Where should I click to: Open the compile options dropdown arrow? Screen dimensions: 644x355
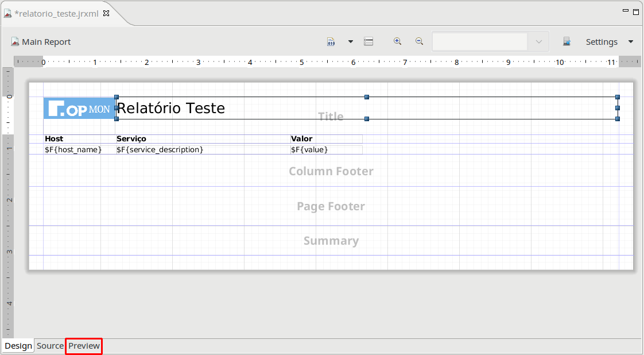350,42
